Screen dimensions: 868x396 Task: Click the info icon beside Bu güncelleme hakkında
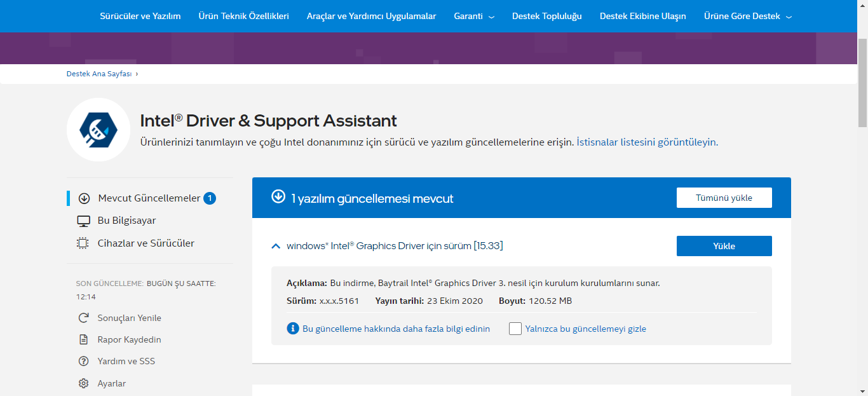[x=293, y=329]
